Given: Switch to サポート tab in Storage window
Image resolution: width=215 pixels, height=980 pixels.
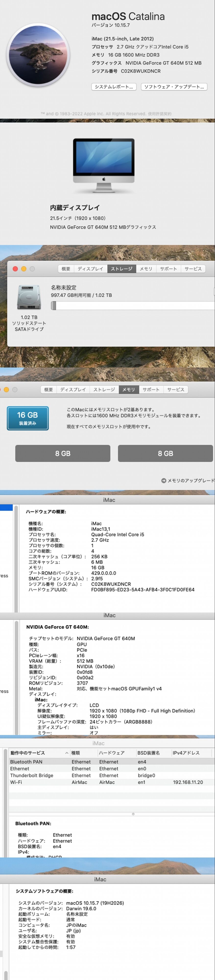Looking at the screenshot, I should [168, 269].
